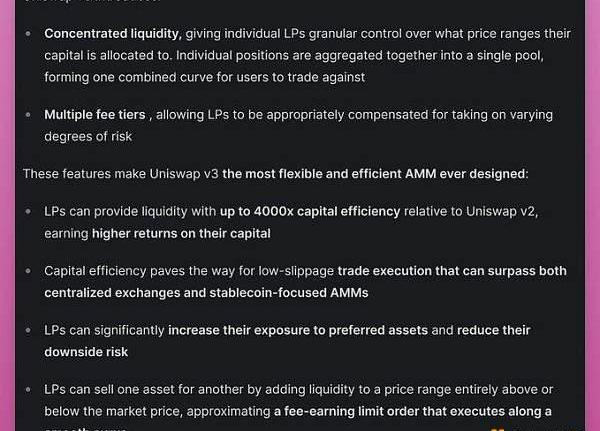This screenshot has width=600, height=431.
Task: Click bold 'trade execution that can surpass both'
Action: point(452,271)
